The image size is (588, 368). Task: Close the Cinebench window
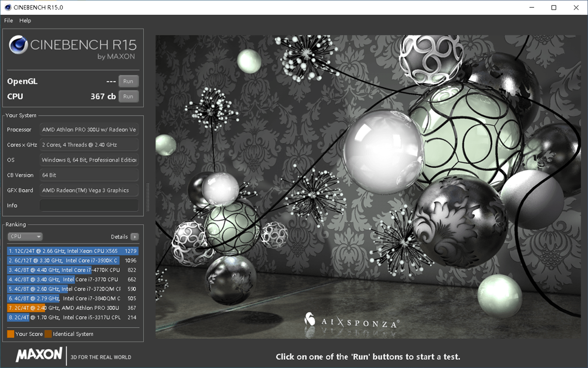(x=576, y=7)
